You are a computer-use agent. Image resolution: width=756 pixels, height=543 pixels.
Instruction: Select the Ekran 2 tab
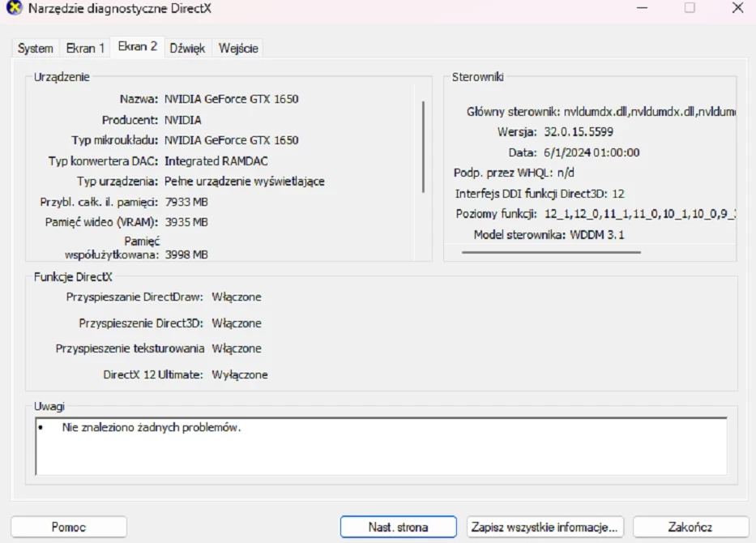click(x=137, y=47)
